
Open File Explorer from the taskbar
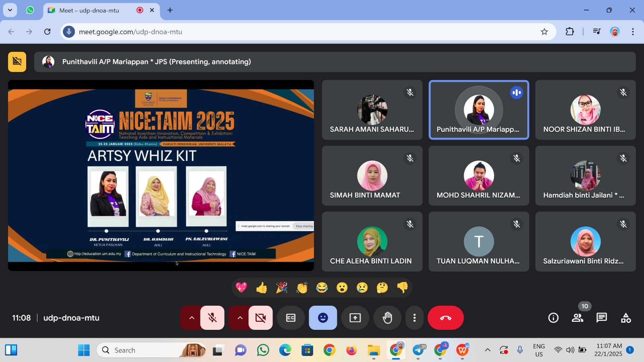pyautogui.click(x=374, y=350)
